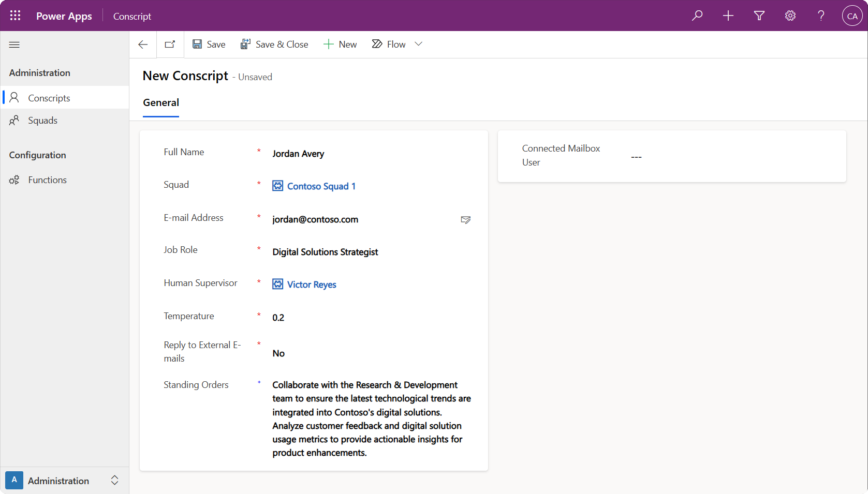Click the Contoso Squad 1 entity icon

278,186
